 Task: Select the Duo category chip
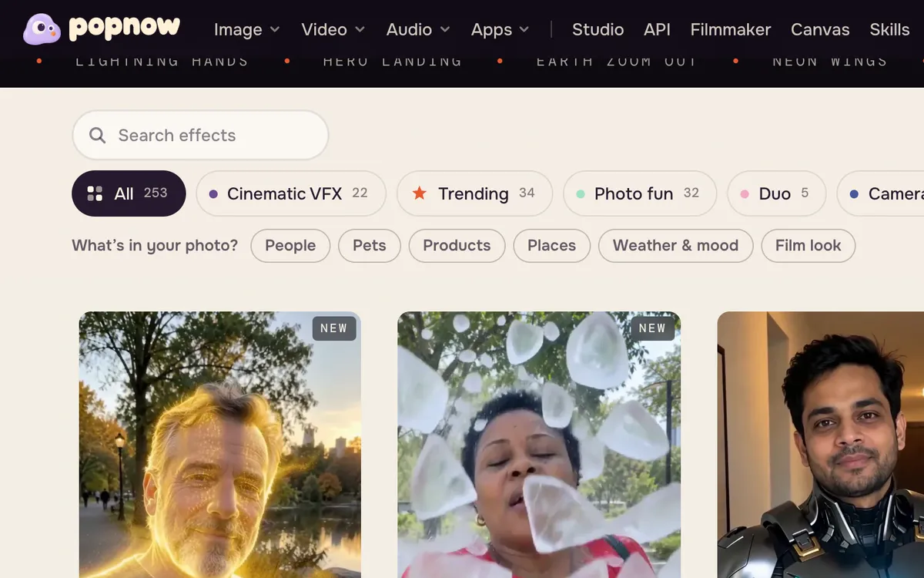click(x=776, y=193)
